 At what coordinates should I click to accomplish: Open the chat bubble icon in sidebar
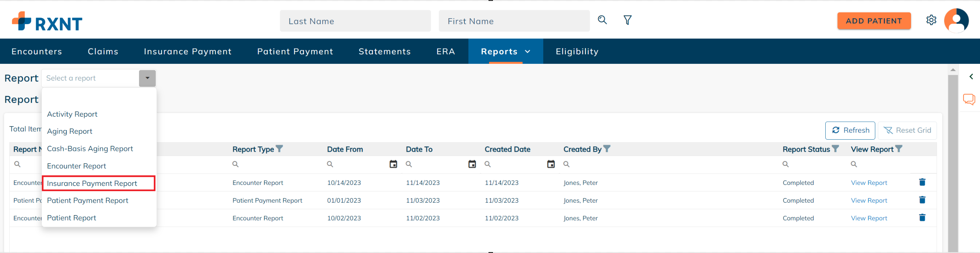pyautogui.click(x=969, y=100)
